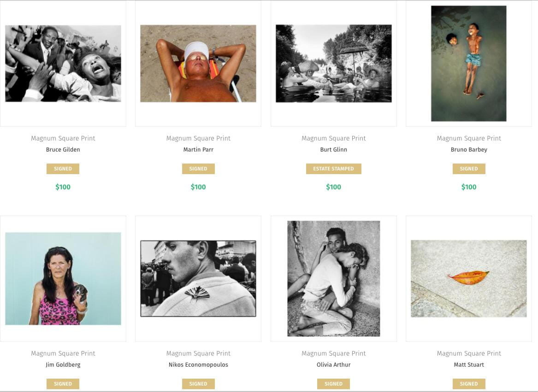Click the Estate Stamped badge

point(334,169)
